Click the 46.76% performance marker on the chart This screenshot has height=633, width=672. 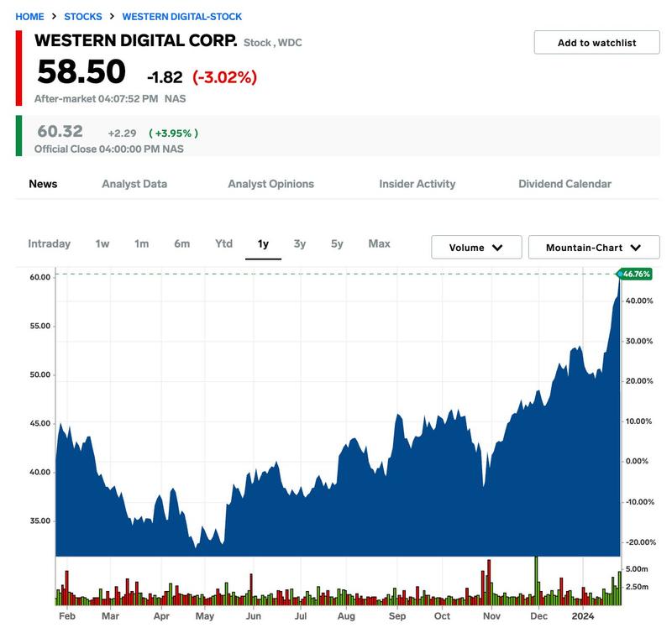[635, 274]
